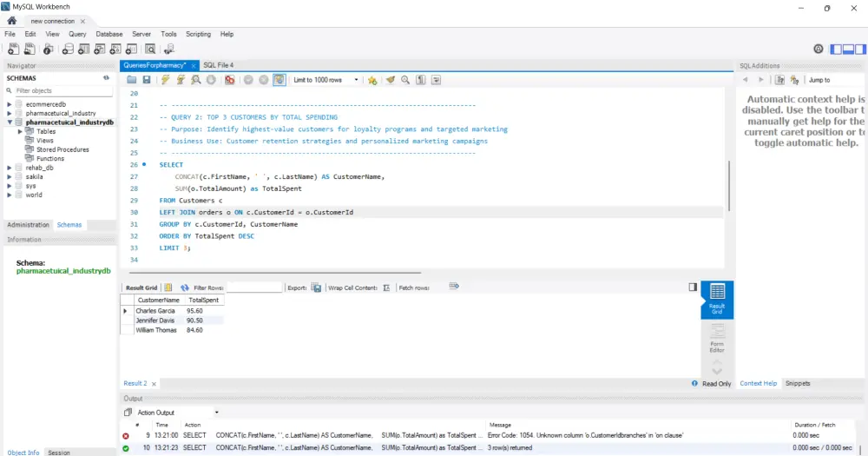
Task: Expand the sakila schema
Action: click(x=10, y=176)
